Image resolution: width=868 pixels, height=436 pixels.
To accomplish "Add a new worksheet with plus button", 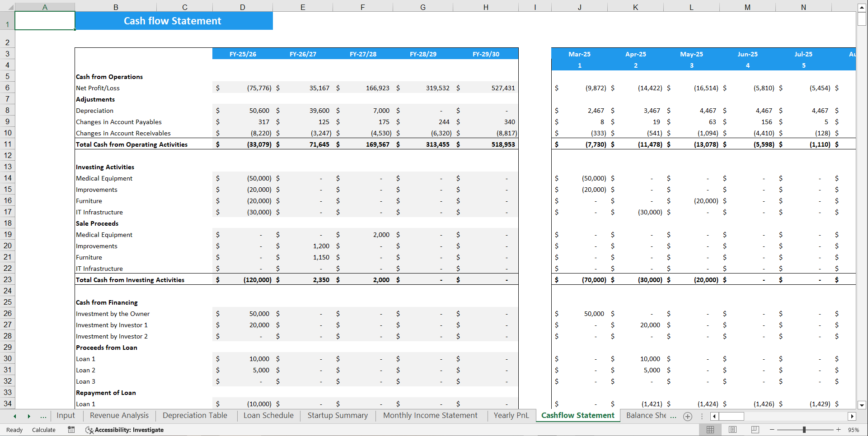I will (687, 416).
